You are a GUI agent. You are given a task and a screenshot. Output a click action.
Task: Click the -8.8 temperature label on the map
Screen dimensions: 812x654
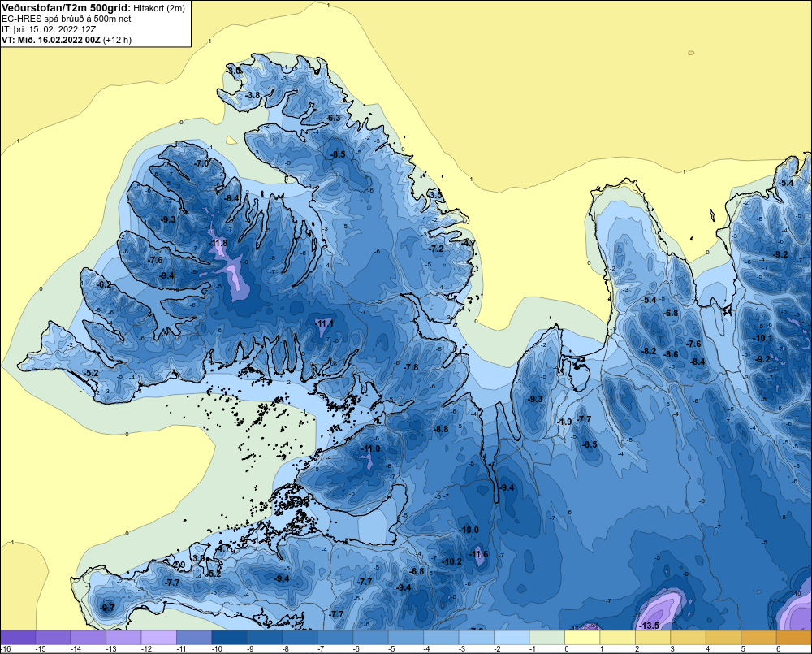[441, 429]
